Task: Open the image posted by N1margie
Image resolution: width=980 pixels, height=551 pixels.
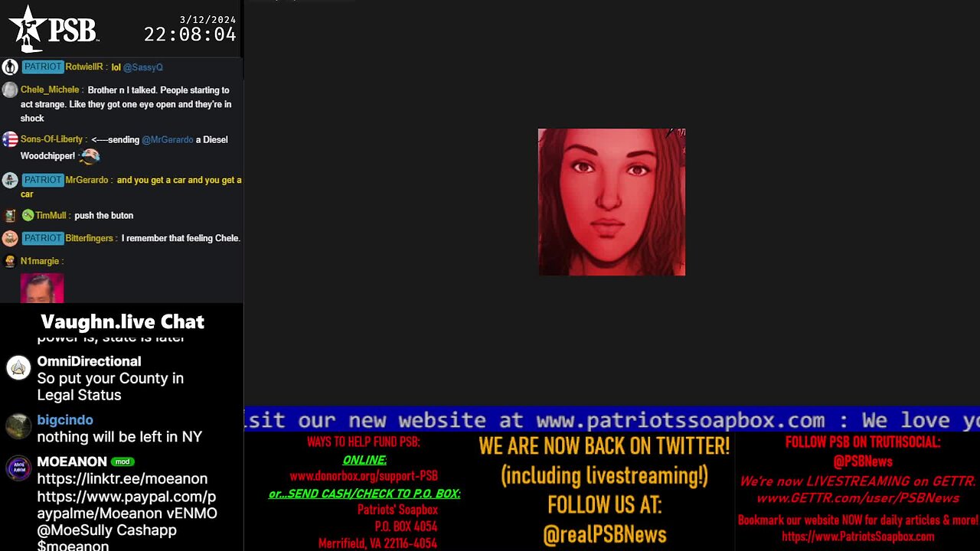Action: pyautogui.click(x=42, y=288)
